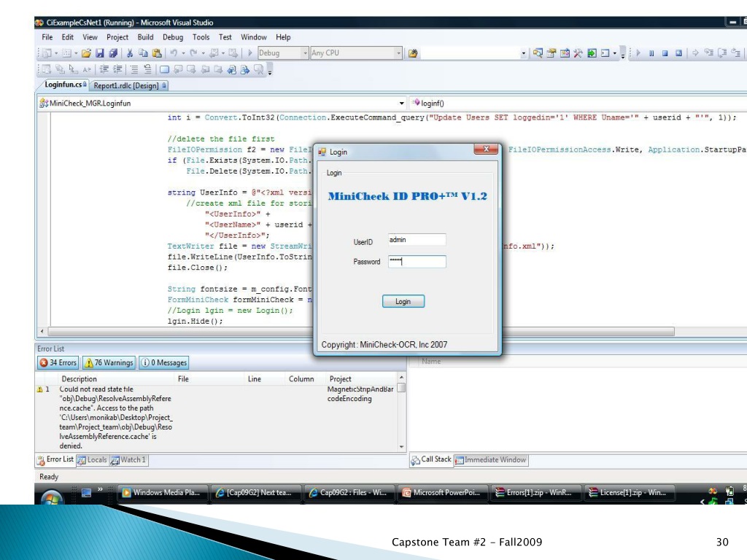Image resolution: width=747 pixels, height=560 pixels.
Task: Open the Object Browser toolbar icon
Action: coord(565,53)
